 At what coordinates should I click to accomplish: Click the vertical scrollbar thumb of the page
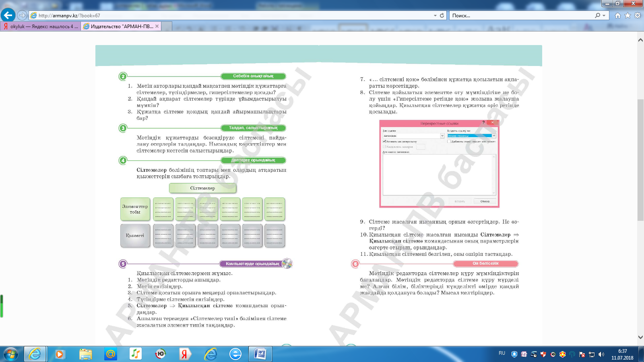click(640, 160)
